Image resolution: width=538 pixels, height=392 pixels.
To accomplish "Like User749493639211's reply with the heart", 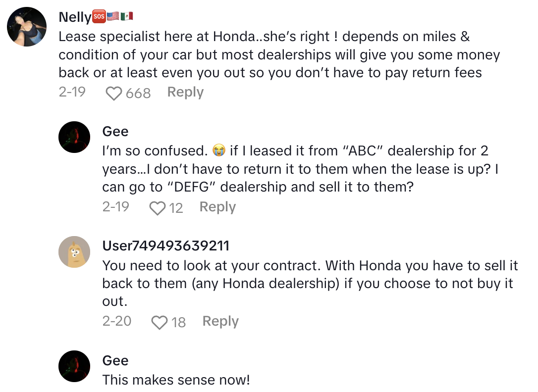I will coord(160,323).
